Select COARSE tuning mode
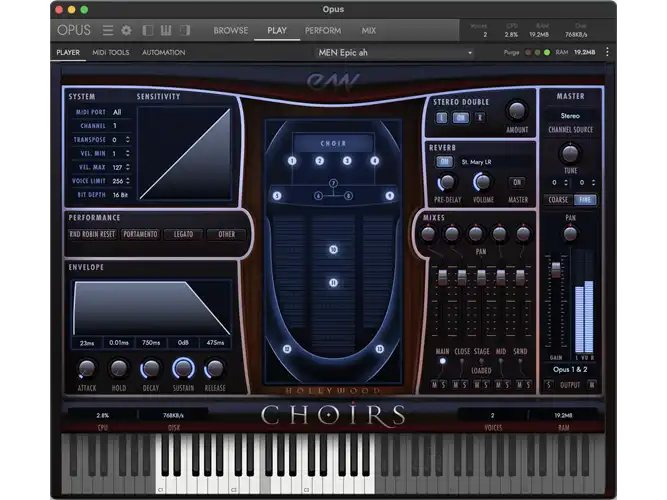This screenshot has height=500, width=667. click(558, 200)
